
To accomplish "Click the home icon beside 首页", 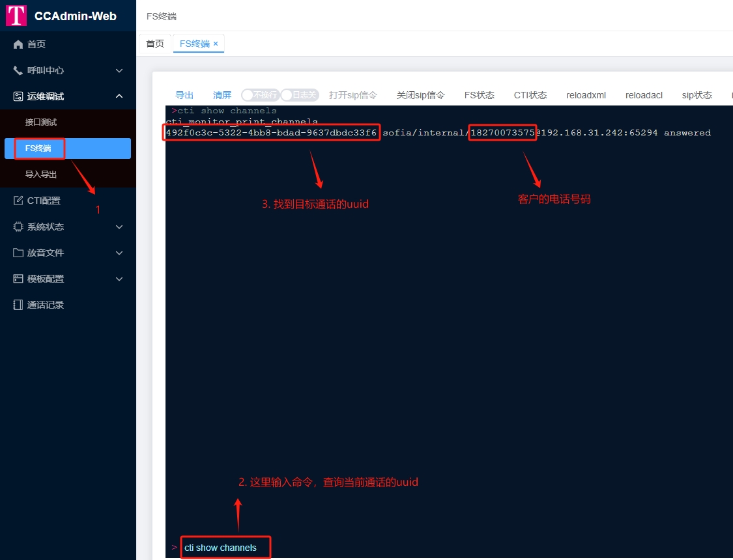I will (x=18, y=44).
